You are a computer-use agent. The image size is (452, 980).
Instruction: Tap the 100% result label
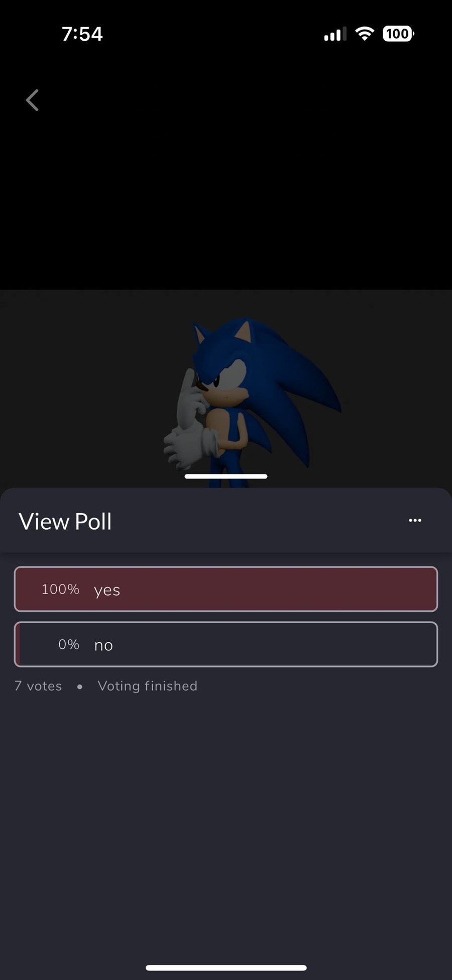coord(60,589)
